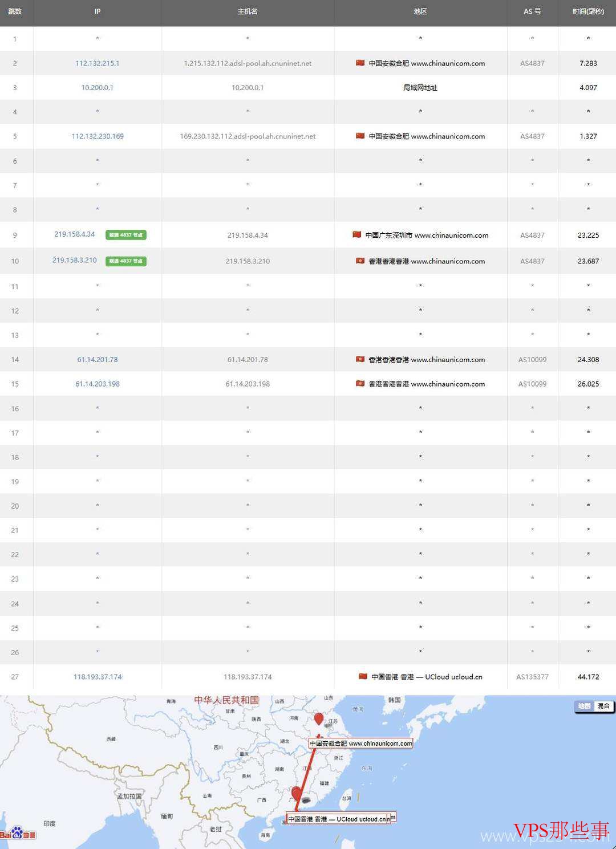The height and width of the screenshot is (849, 616).
Task: Click 局域网地址 region cell
Action: click(x=420, y=88)
